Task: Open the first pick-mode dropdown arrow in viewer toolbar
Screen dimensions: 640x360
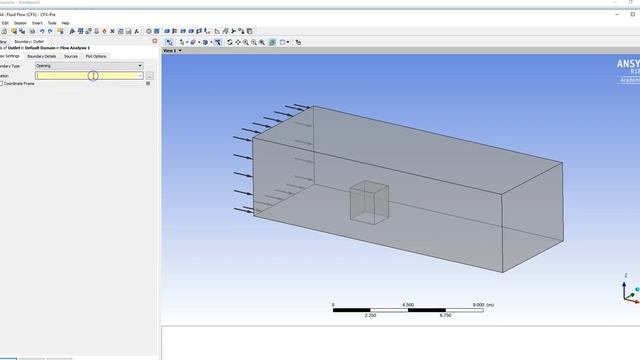Action: click(187, 42)
